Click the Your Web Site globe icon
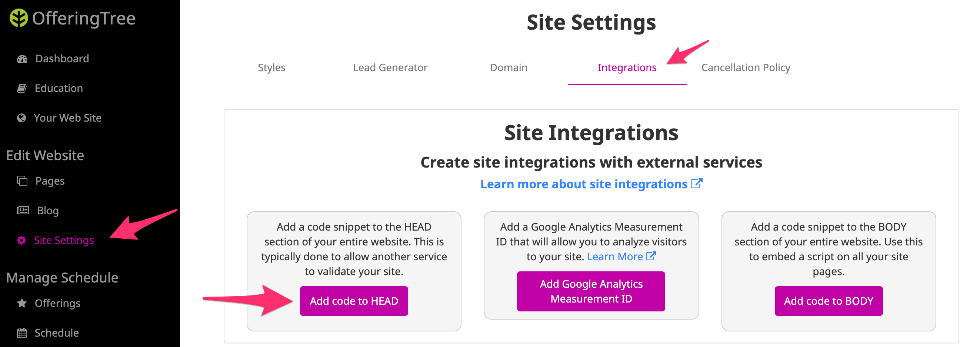The image size is (980, 347). point(21,118)
